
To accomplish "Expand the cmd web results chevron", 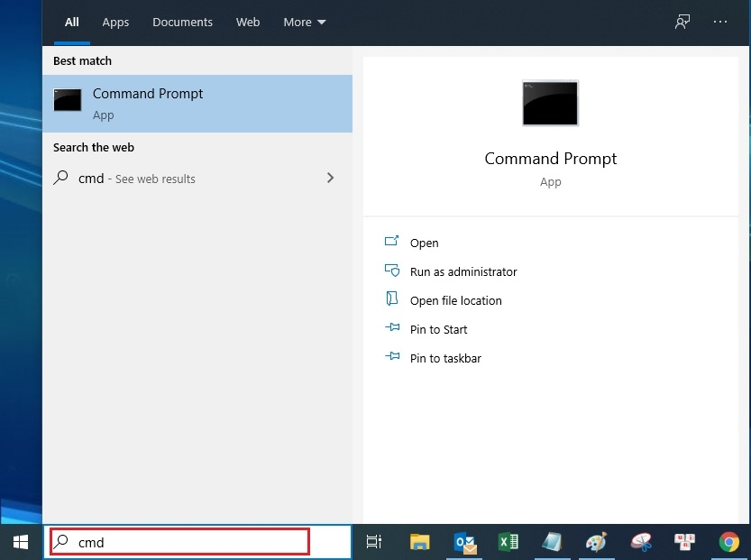I will pos(330,178).
